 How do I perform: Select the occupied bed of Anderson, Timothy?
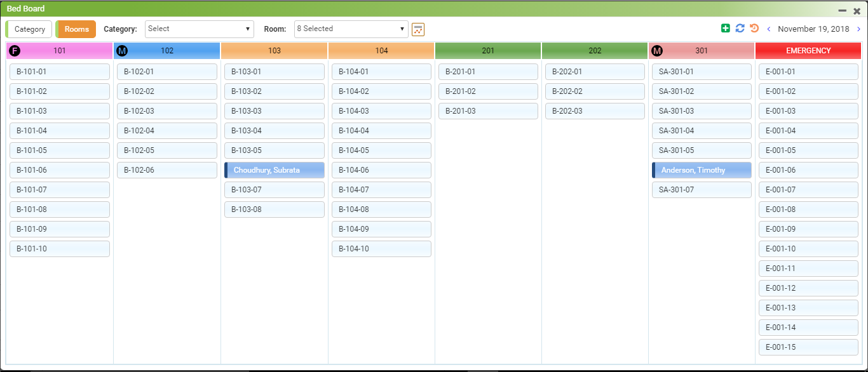coord(702,170)
